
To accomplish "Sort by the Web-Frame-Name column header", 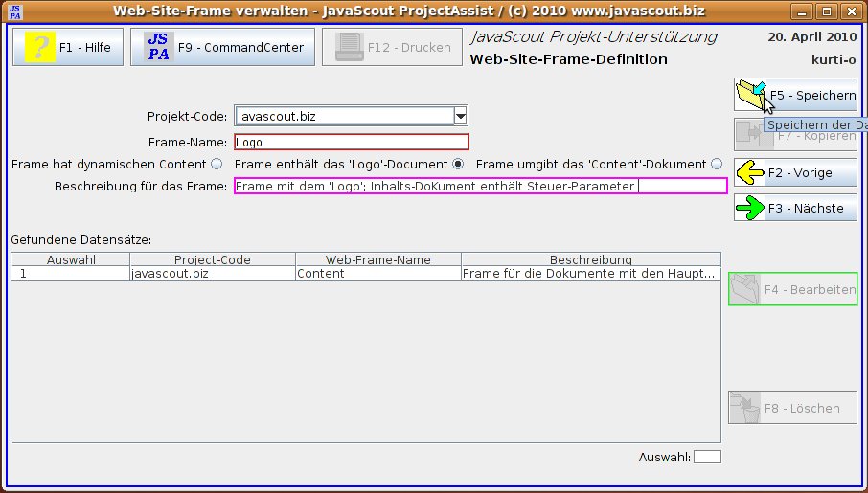I will [377, 259].
